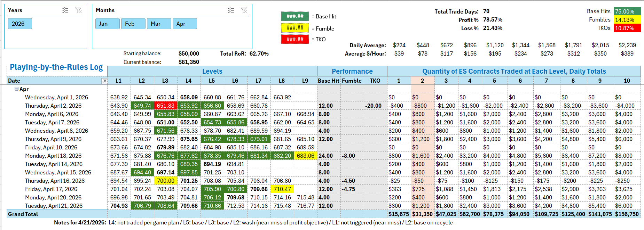Click the Daily Average $2,239 value
Viewport: 644px width, 230px height.
click(x=627, y=45)
